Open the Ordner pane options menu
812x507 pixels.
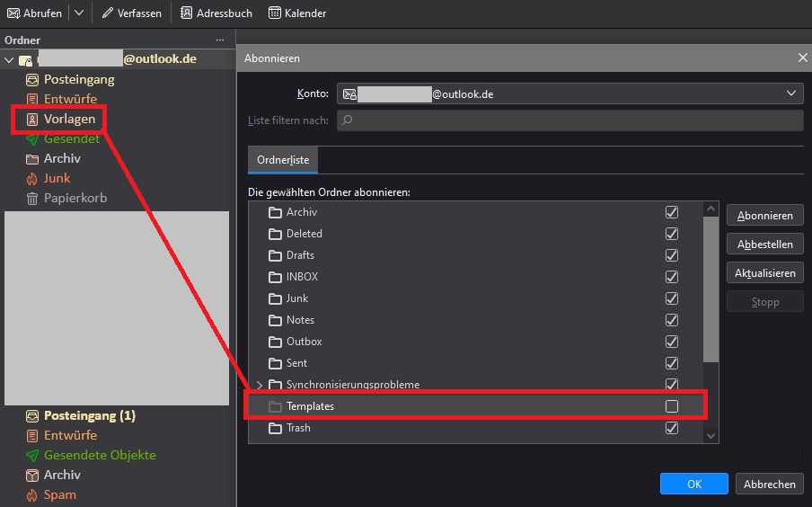coord(220,40)
